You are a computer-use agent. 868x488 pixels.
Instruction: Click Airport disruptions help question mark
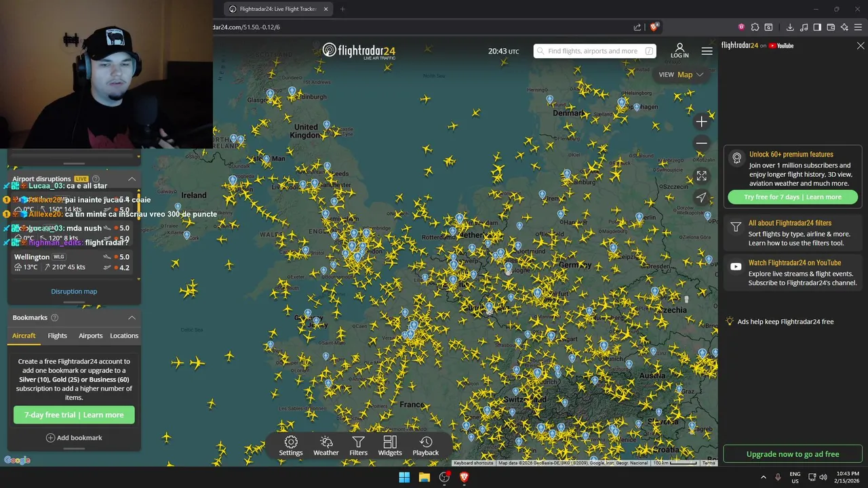96,179
